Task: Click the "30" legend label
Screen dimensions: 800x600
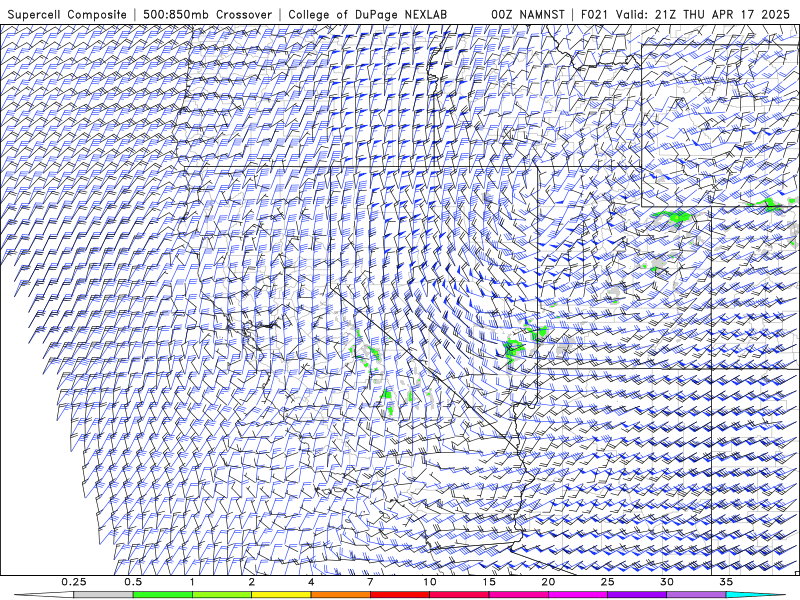Action: 667,582
